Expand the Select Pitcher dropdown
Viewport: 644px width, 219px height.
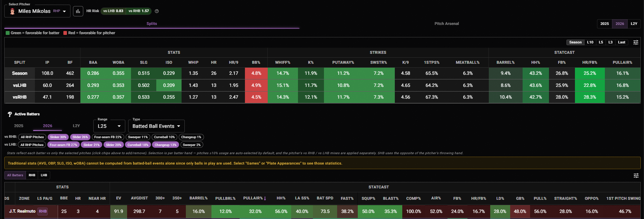pyautogui.click(x=37, y=11)
